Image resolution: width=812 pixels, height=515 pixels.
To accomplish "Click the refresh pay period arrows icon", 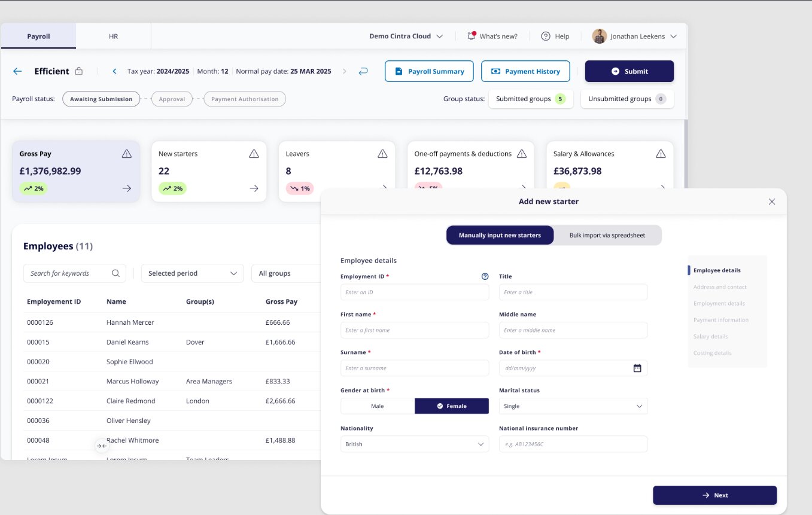I will (x=363, y=71).
